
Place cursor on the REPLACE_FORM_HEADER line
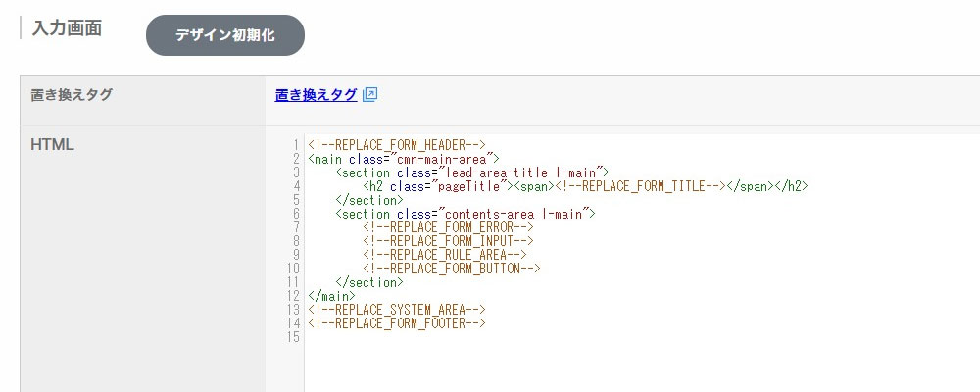click(396, 145)
